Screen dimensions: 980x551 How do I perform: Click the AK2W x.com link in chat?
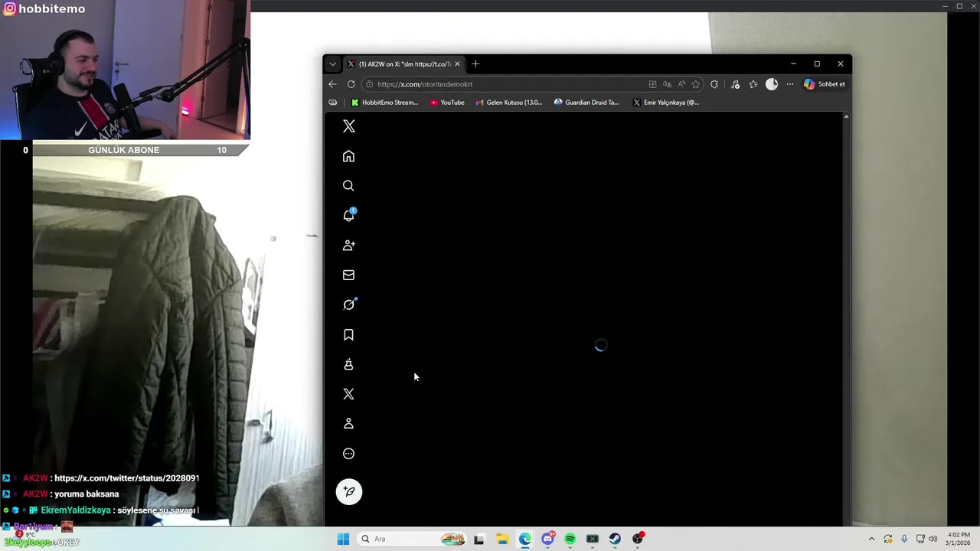(x=127, y=478)
